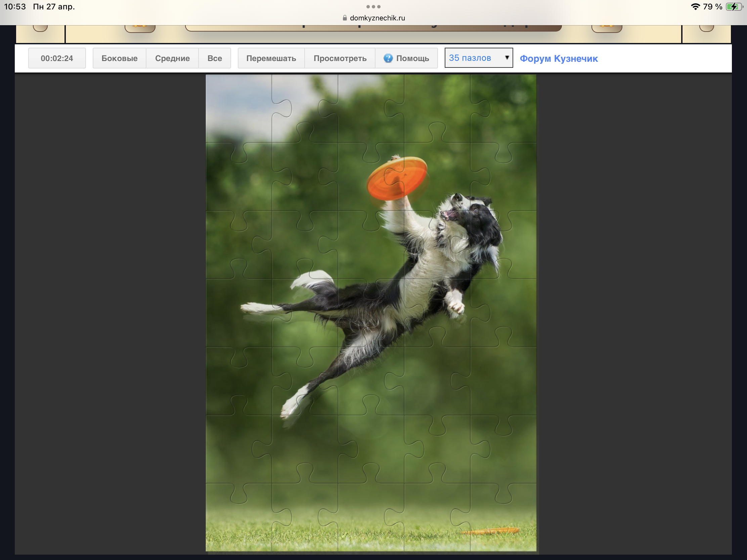Click the top-left sky puzzle piece
The image size is (747, 560).
pyautogui.click(x=238, y=108)
